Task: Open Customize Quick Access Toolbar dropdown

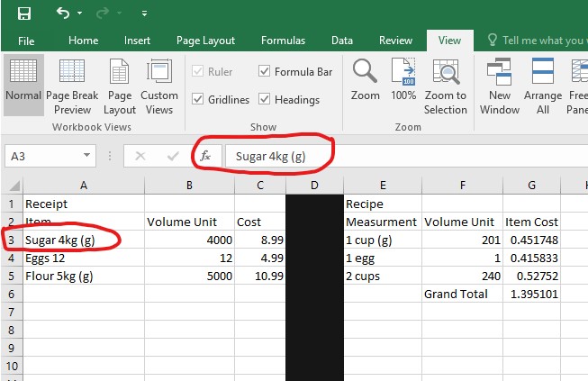Action: (144, 14)
